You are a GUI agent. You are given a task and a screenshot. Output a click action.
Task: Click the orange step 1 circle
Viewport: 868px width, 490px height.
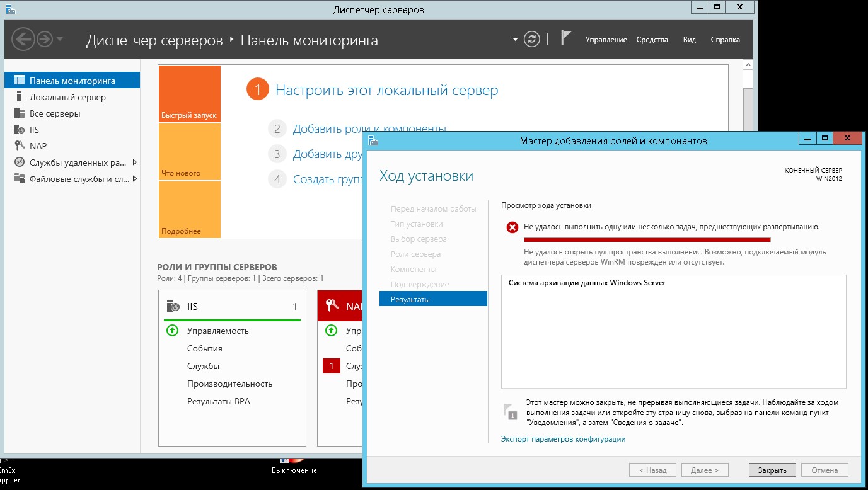click(x=257, y=90)
